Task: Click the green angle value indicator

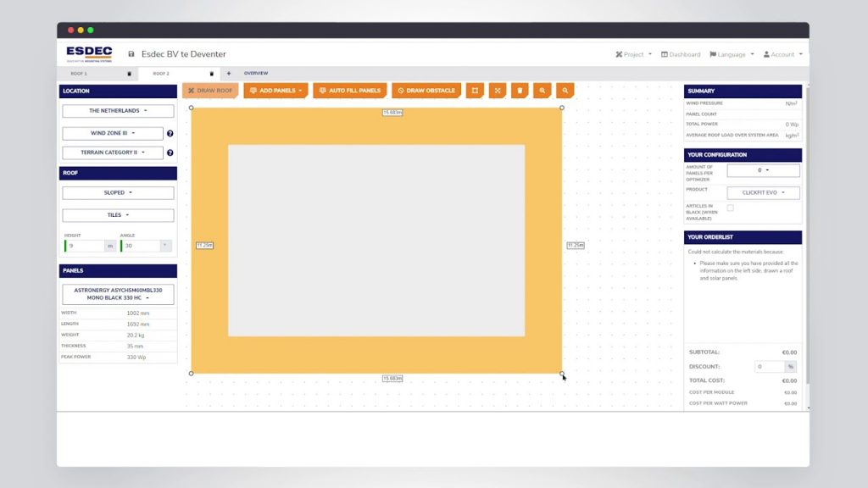Action: 121,246
